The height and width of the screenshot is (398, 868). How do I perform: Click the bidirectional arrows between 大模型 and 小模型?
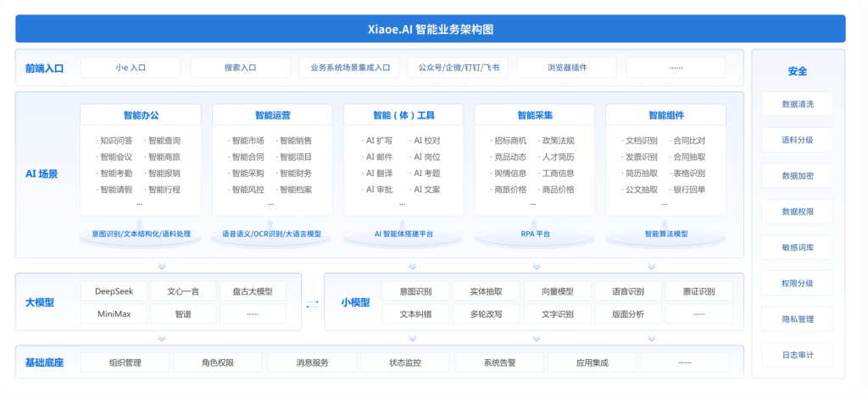pos(313,303)
